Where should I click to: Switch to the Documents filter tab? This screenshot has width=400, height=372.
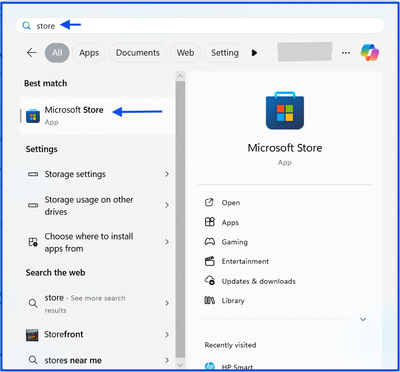pos(138,53)
